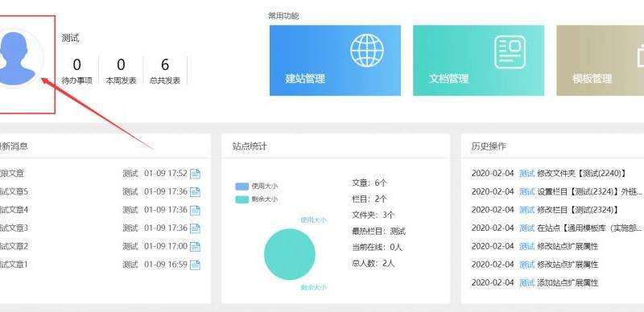Click the 测试 username beside the avatar
The image size is (644, 312).
pyautogui.click(x=70, y=38)
